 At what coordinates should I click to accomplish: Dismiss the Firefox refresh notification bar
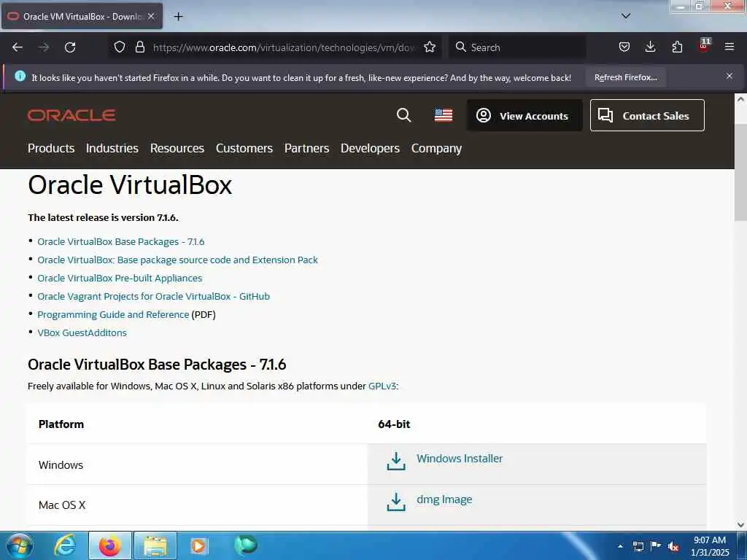coord(729,76)
